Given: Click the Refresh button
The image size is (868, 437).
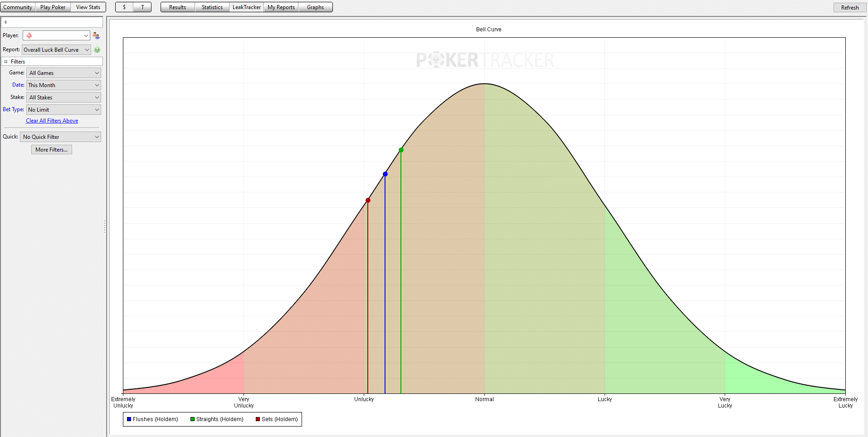Looking at the screenshot, I should click(x=850, y=7).
